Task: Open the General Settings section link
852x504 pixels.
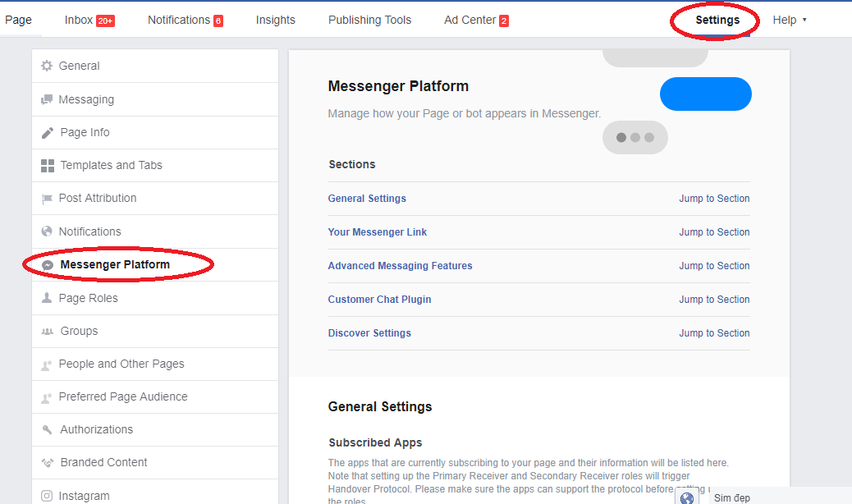Action: point(367,199)
